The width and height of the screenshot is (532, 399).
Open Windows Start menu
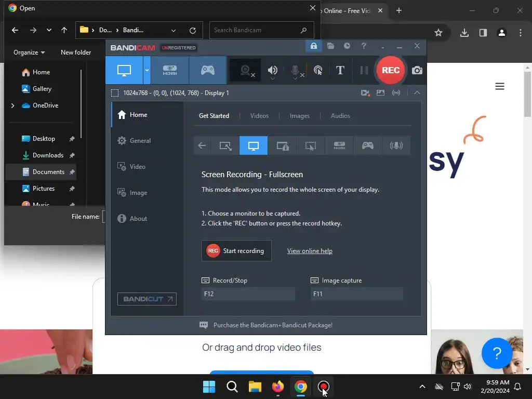click(209, 387)
